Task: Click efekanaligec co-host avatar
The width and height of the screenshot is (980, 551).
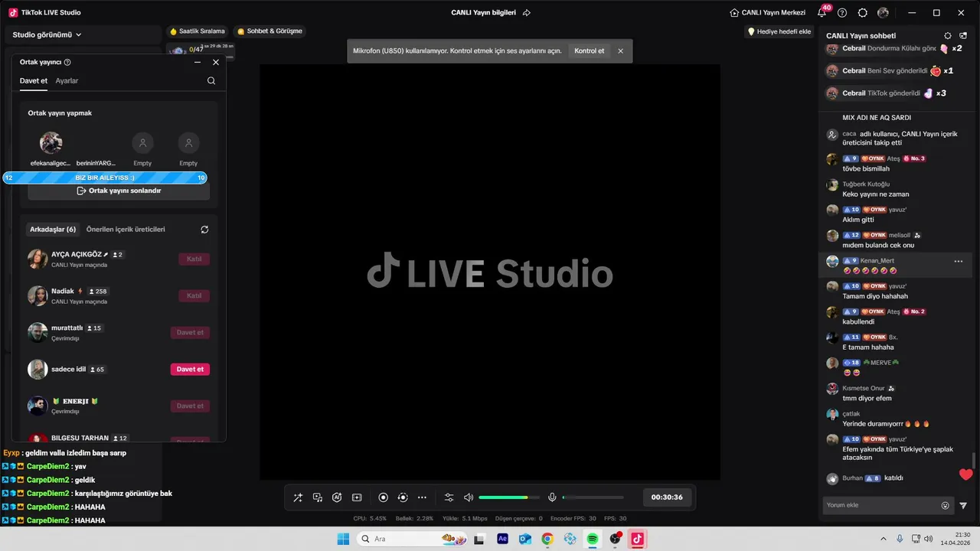Action: pyautogui.click(x=51, y=143)
